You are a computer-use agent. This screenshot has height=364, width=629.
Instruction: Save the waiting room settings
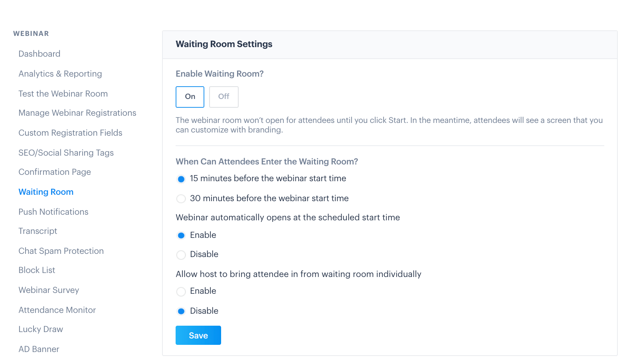[198, 335]
